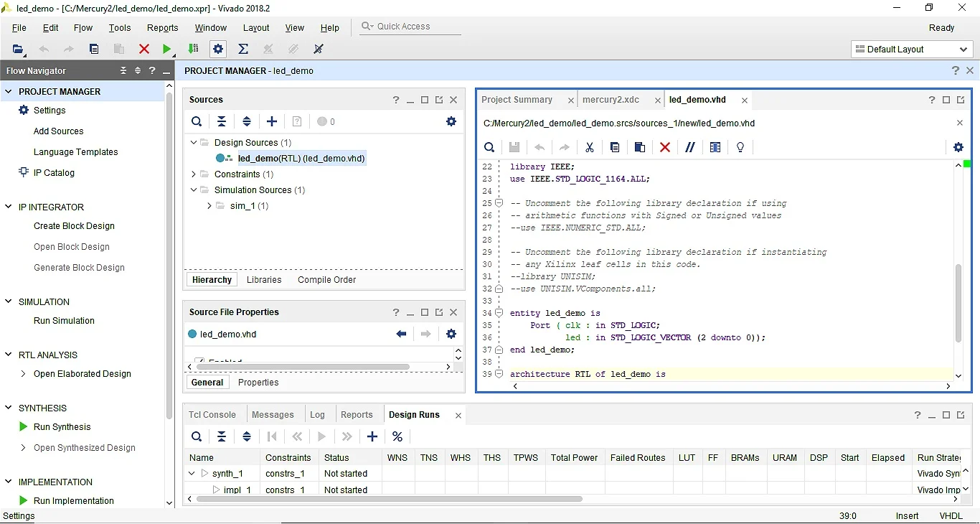Click percent icon in Design Runs

[397, 436]
